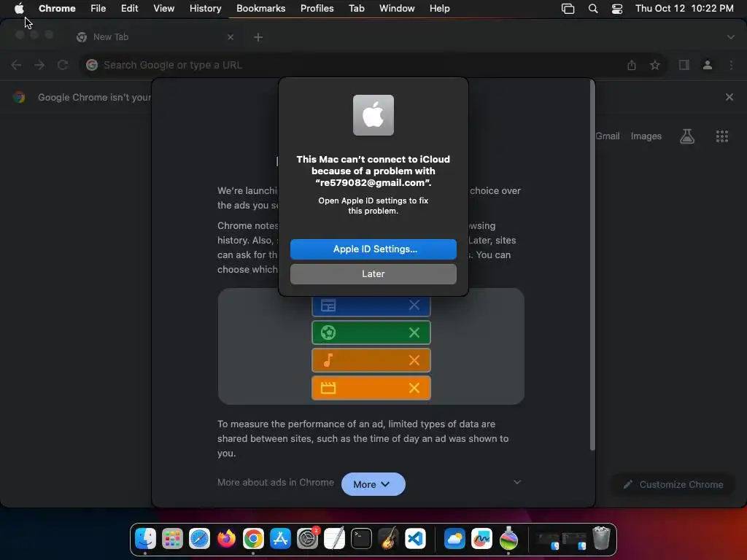Open the Apple menu
Image resolution: width=747 pixels, height=560 pixels.
(x=19, y=8)
